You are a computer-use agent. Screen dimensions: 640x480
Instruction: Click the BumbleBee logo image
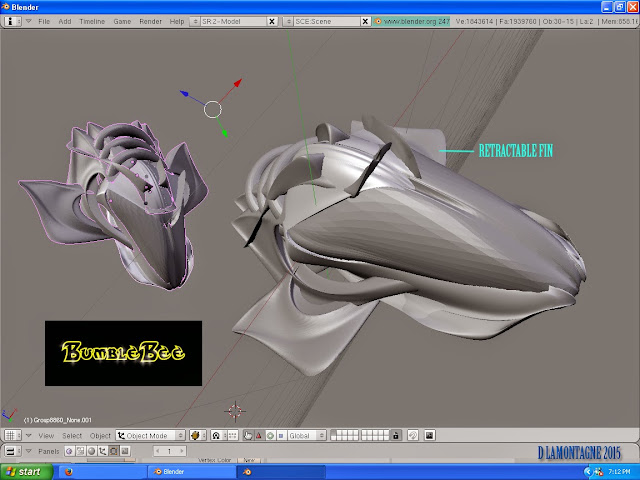pyautogui.click(x=123, y=353)
